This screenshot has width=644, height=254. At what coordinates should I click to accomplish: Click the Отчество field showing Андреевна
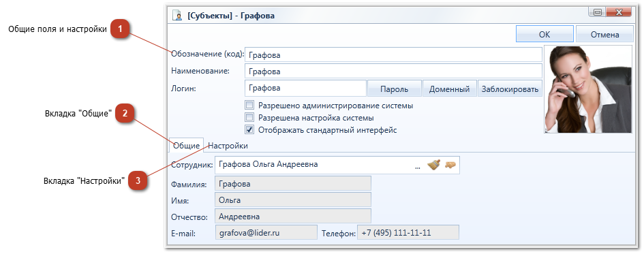pyautogui.click(x=293, y=216)
